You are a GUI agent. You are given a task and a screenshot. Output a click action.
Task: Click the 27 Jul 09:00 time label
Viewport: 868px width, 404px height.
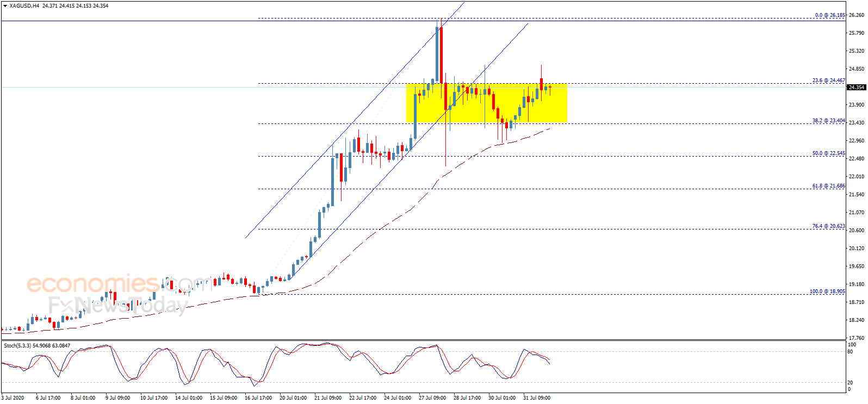(432, 398)
